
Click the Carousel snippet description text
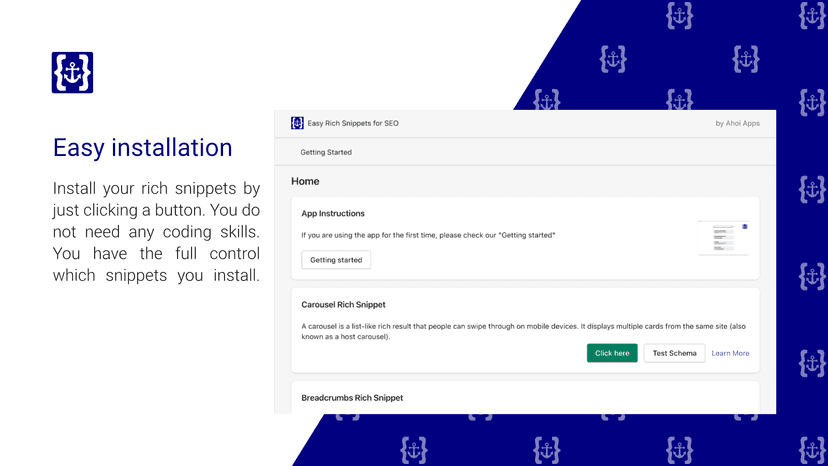(x=523, y=331)
